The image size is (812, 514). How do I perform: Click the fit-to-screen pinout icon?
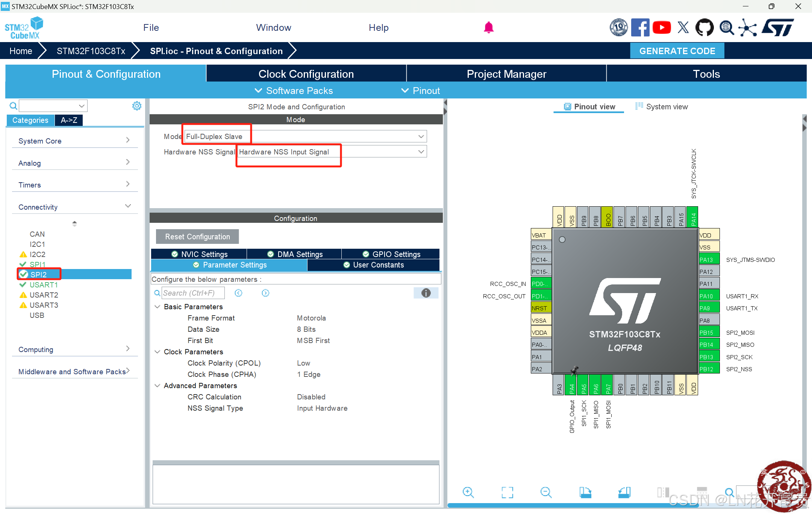(x=507, y=492)
